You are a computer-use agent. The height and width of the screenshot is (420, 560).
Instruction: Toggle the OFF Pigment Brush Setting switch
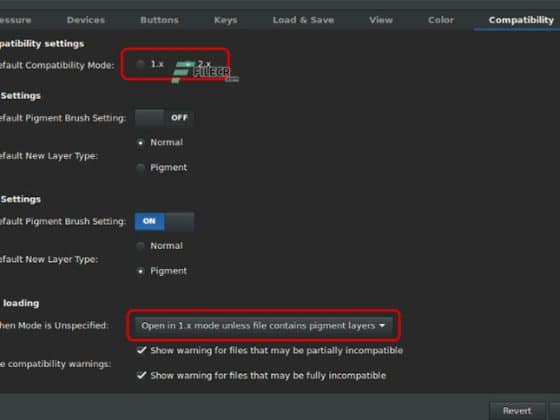(x=164, y=118)
